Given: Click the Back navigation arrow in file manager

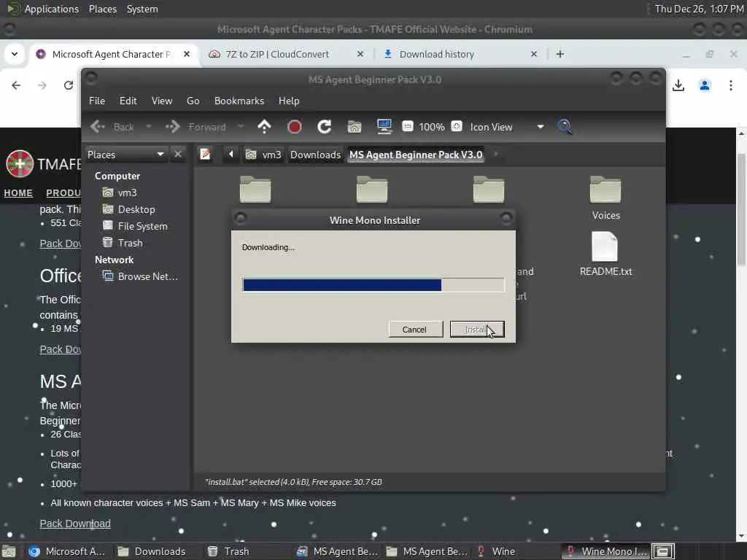Looking at the screenshot, I should coord(98,127).
